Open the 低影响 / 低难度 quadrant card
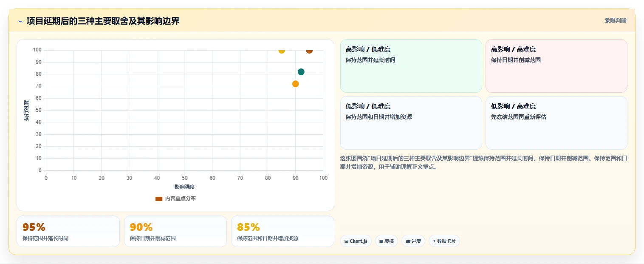 coord(411,123)
